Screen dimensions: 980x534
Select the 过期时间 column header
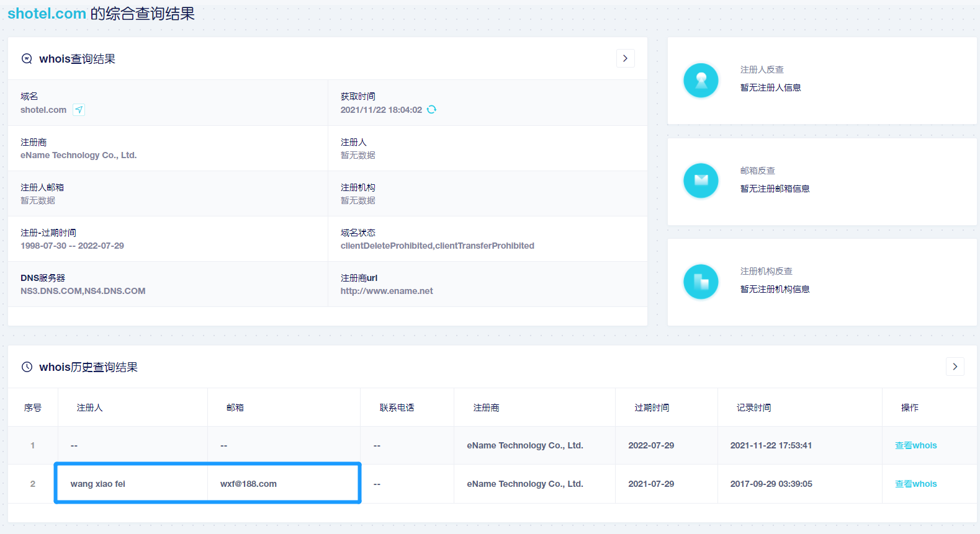652,407
